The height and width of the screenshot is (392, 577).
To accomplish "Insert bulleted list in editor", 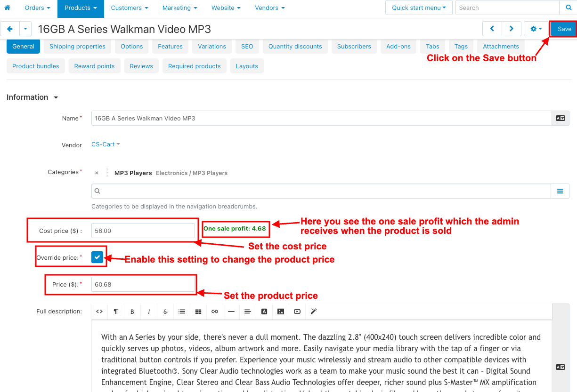I will 182,312.
